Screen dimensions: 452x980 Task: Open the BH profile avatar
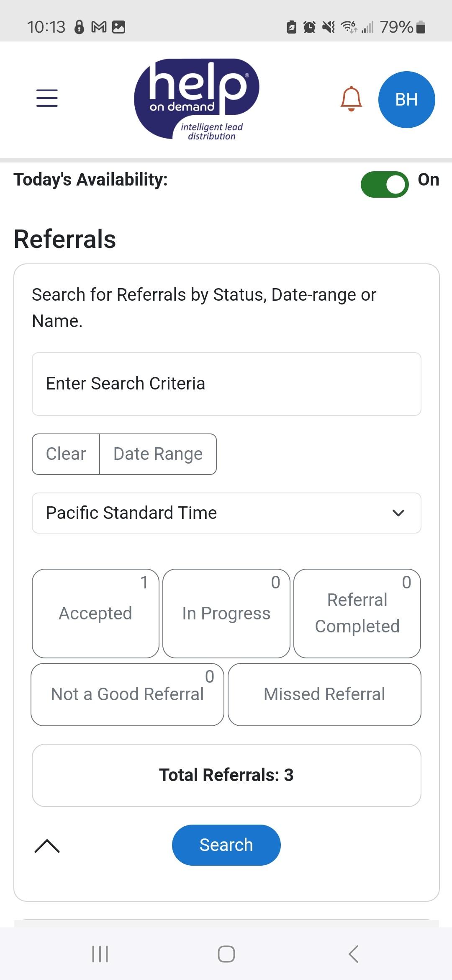pos(406,100)
